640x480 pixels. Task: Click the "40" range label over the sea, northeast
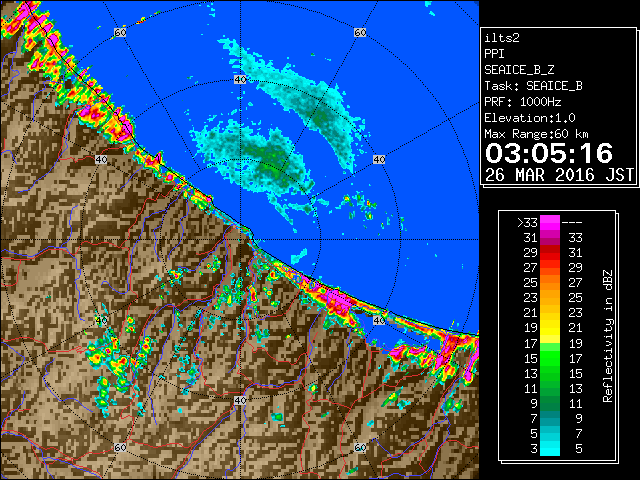point(379,159)
